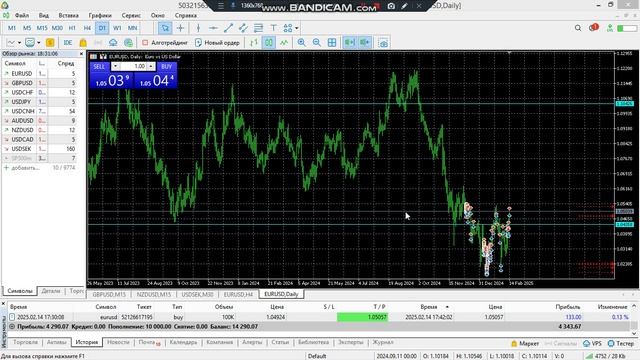This screenshot has width=640, height=360.
Task: Close the Market Watch panel
Action: [x=81, y=54]
